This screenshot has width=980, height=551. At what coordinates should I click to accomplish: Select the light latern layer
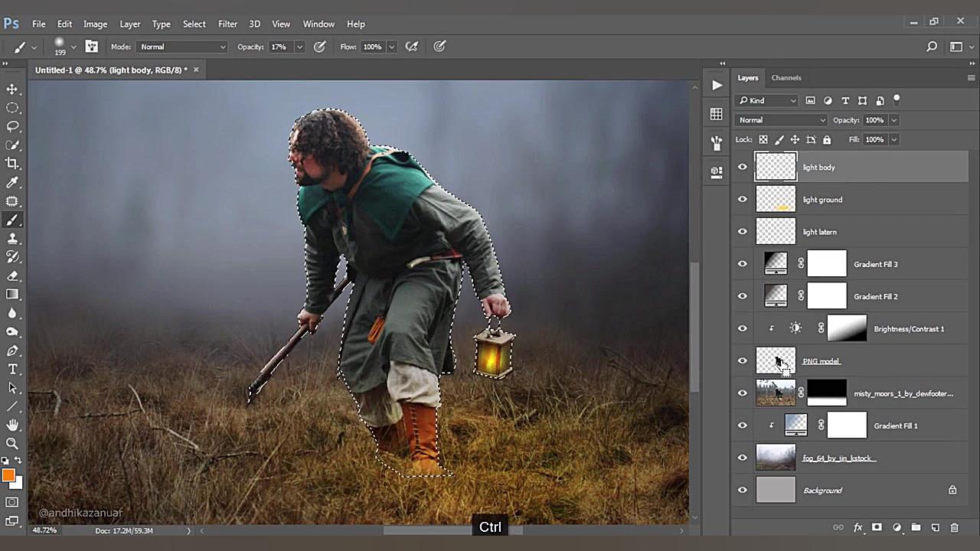coord(819,232)
